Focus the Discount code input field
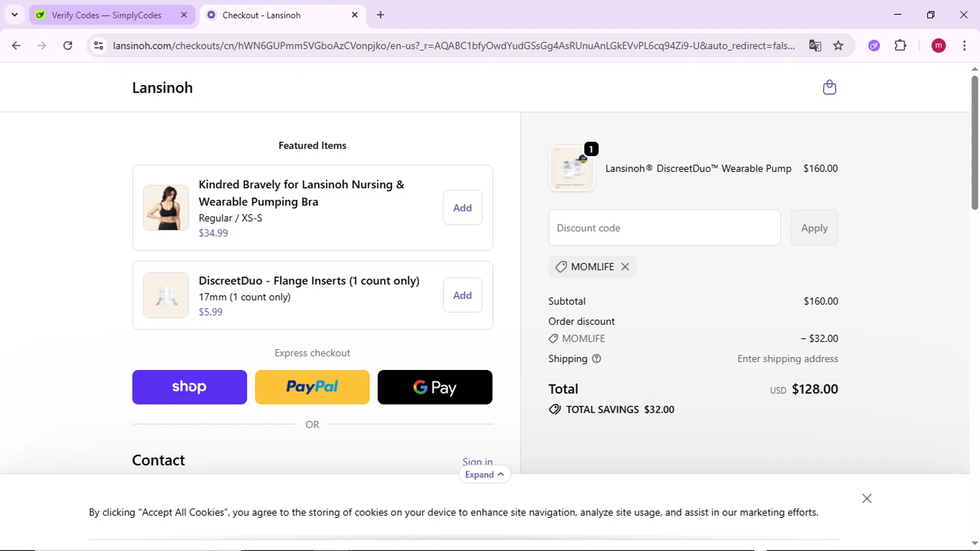The height and width of the screenshot is (551, 980). (x=664, y=227)
